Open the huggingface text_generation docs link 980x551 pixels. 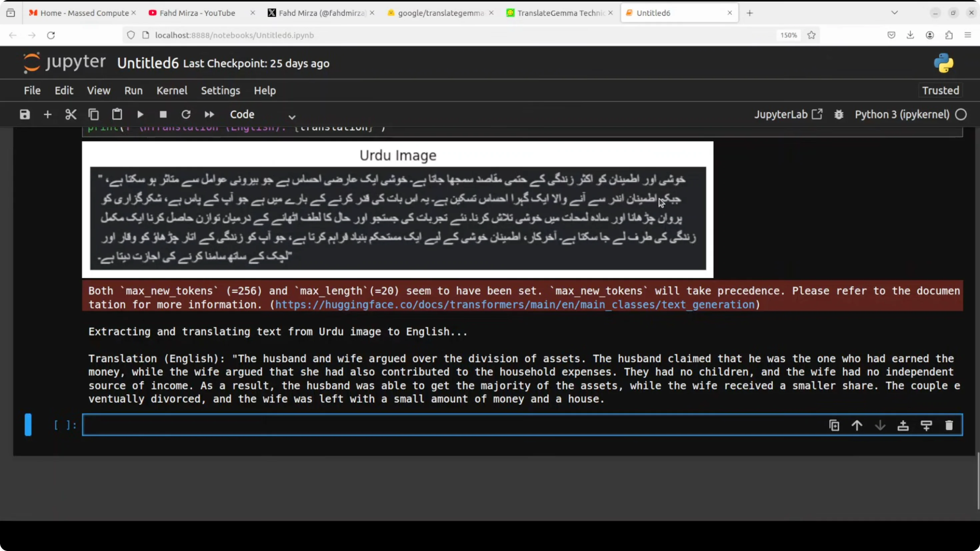(x=515, y=304)
